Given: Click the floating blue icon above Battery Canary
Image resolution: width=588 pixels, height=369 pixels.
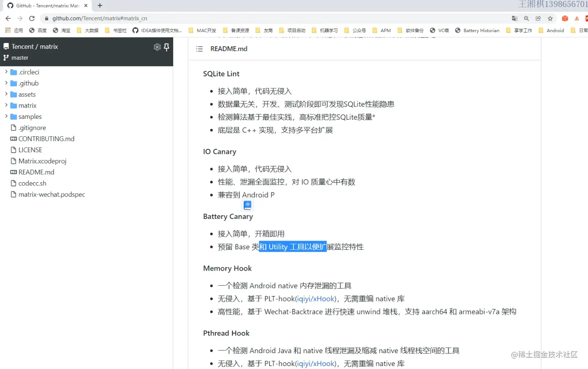Looking at the screenshot, I should coord(248,205).
